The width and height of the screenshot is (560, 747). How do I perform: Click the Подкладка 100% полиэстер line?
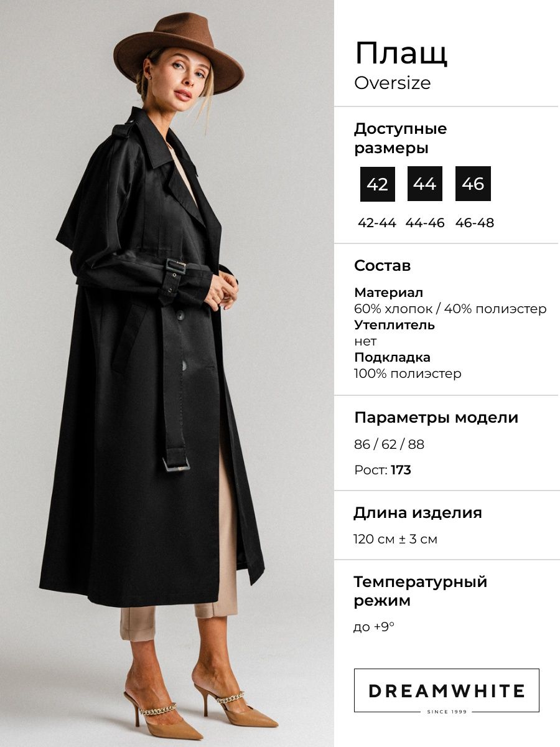point(408,374)
